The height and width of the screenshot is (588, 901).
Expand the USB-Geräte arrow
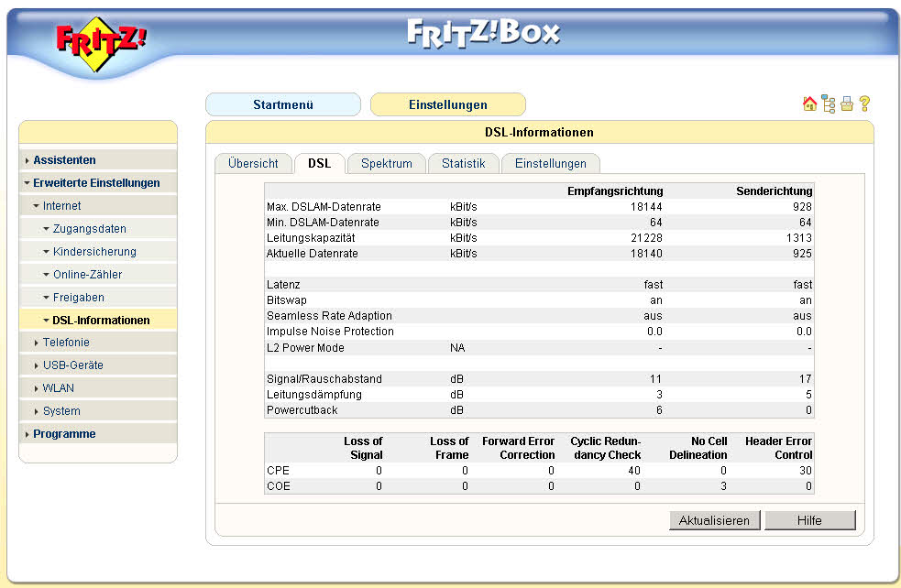(x=36, y=365)
